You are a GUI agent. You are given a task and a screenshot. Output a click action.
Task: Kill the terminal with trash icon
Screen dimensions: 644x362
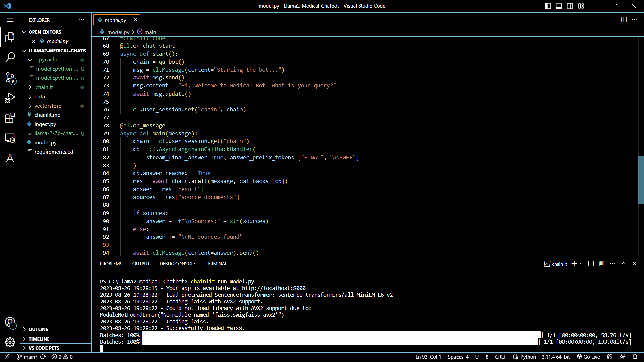[x=601, y=264]
